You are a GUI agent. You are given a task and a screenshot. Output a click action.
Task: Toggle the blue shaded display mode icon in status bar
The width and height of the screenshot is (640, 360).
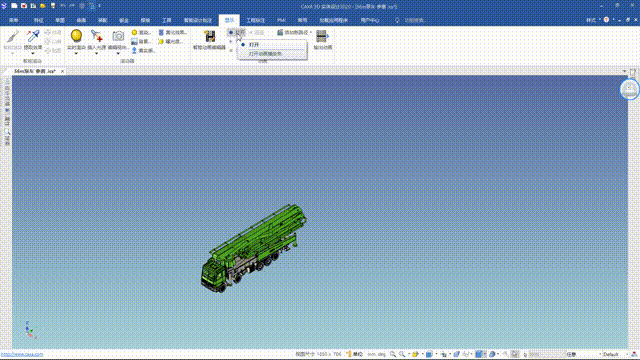(x=478, y=354)
